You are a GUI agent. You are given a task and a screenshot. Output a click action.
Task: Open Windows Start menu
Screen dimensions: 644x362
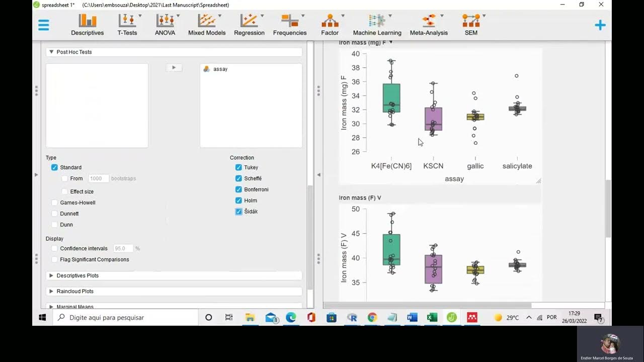point(42,317)
